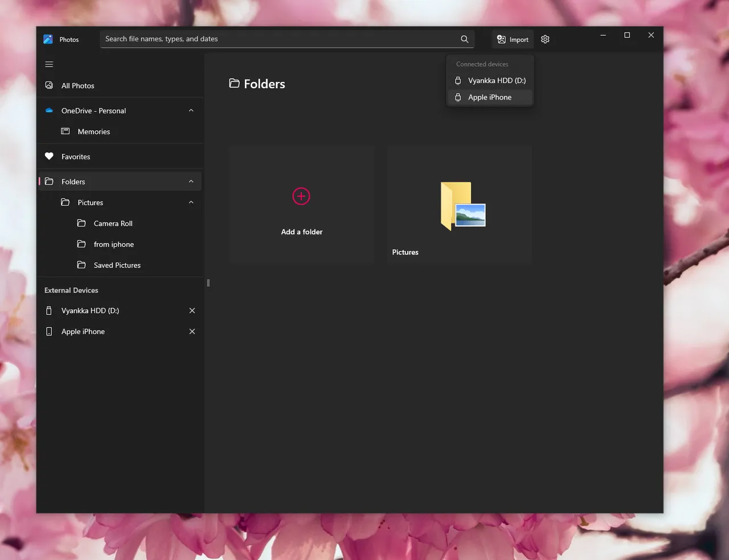The height and width of the screenshot is (560, 729).
Task: Click the Apple iPhone phone icon in sidebar
Action: pyautogui.click(x=49, y=332)
